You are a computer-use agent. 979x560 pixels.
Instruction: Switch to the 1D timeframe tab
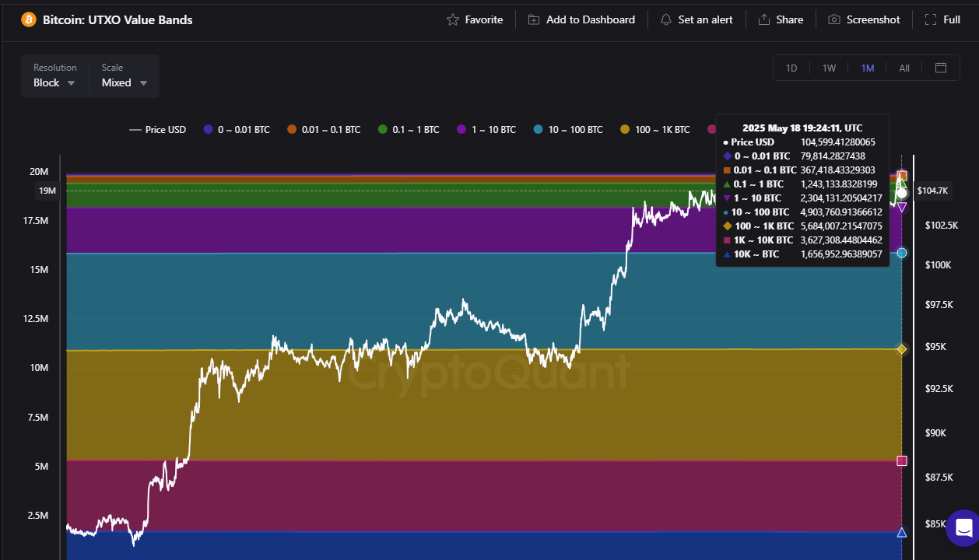(x=791, y=68)
